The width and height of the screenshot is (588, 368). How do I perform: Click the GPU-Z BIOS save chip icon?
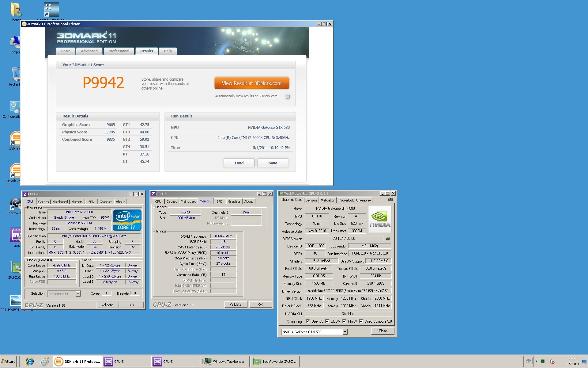pyautogui.click(x=388, y=238)
